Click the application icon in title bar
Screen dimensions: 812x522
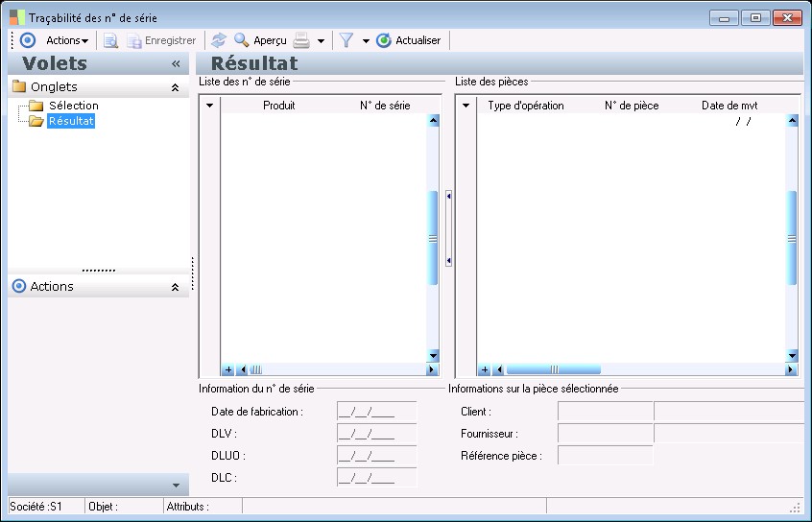click(17, 17)
